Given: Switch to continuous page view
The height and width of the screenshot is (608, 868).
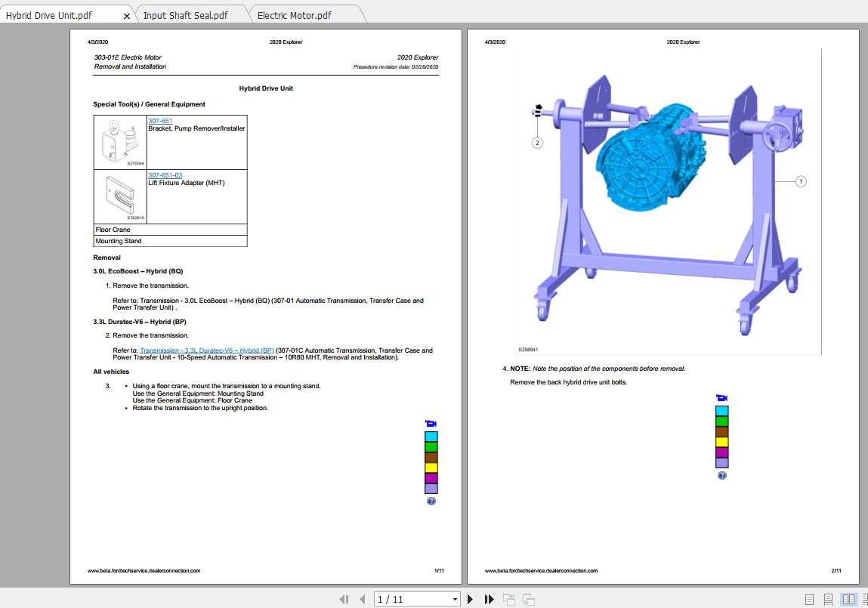Looking at the screenshot, I should [x=828, y=599].
